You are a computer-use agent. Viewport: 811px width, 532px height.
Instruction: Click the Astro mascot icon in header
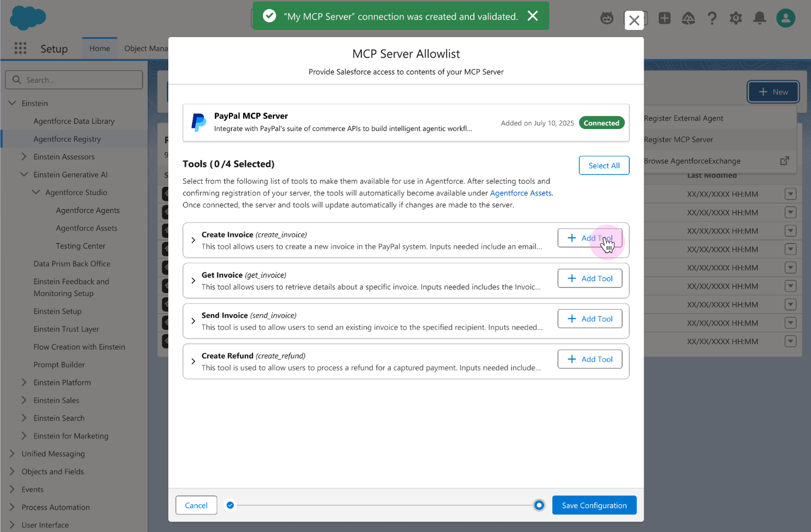click(x=607, y=19)
